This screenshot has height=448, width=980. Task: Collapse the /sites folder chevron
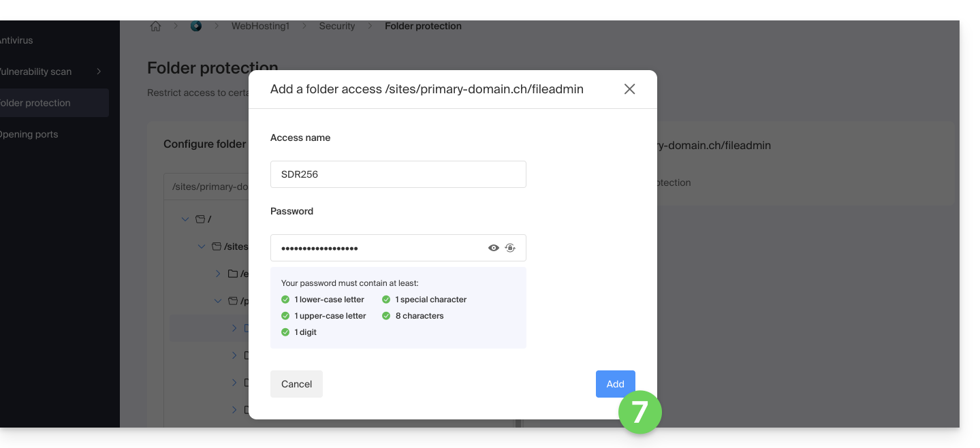pyautogui.click(x=202, y=246)
